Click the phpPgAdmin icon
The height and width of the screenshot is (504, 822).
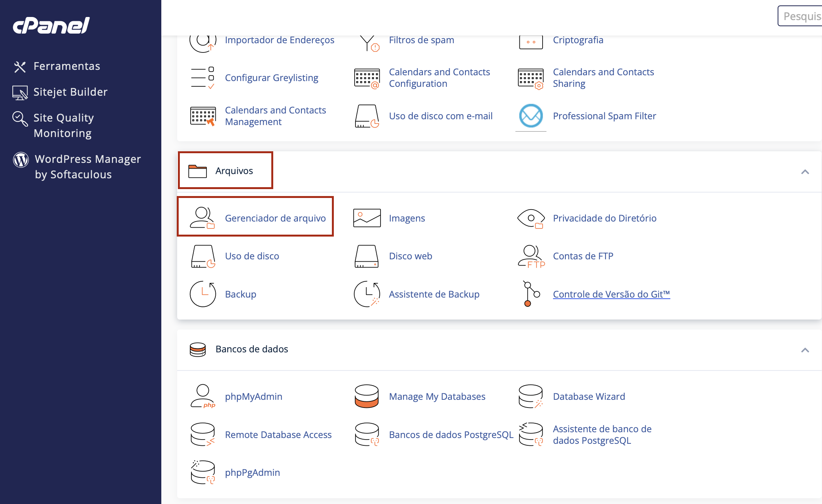pyautogui.click(x=203, y=472)
